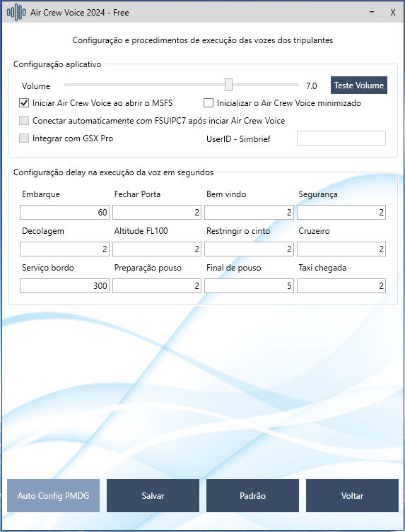Screen dimensions: 405x532
Task: Select the Altitude FL100 delay field
Action: click(157, 249)
